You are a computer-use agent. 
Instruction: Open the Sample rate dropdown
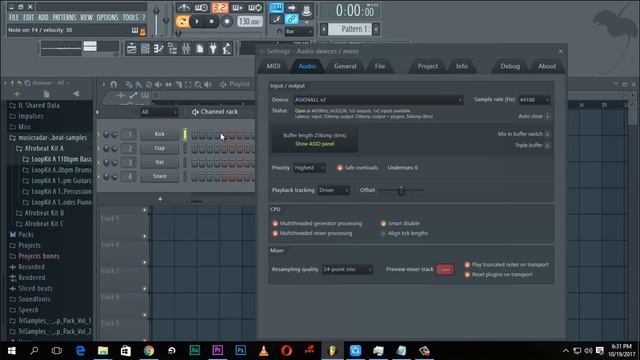click(534, 100)
